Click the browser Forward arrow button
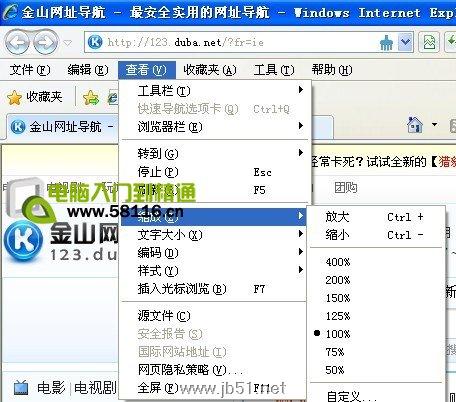 click(45, 42)
